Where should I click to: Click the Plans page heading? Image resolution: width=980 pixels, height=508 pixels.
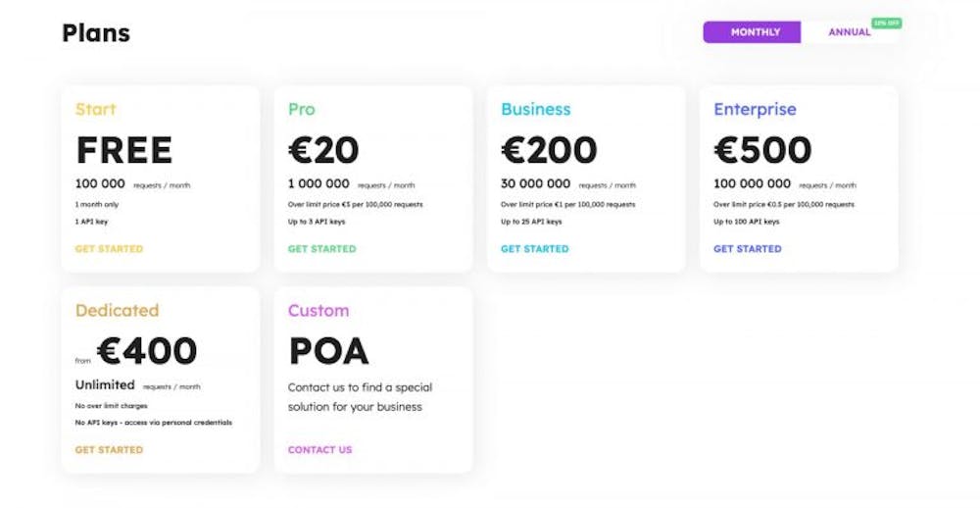click(96, 32)
